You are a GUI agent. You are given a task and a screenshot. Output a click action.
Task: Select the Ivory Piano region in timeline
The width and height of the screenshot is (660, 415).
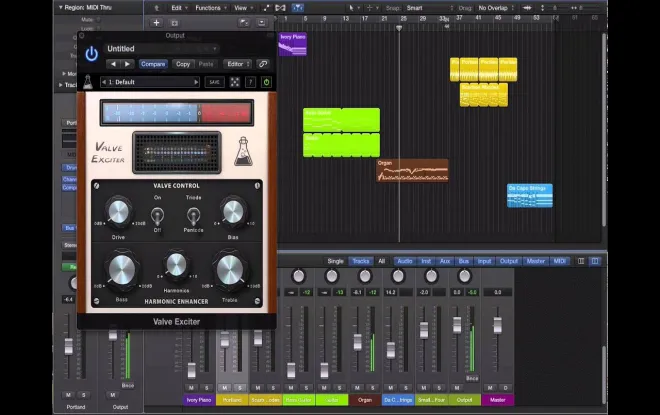coord(293,44)
